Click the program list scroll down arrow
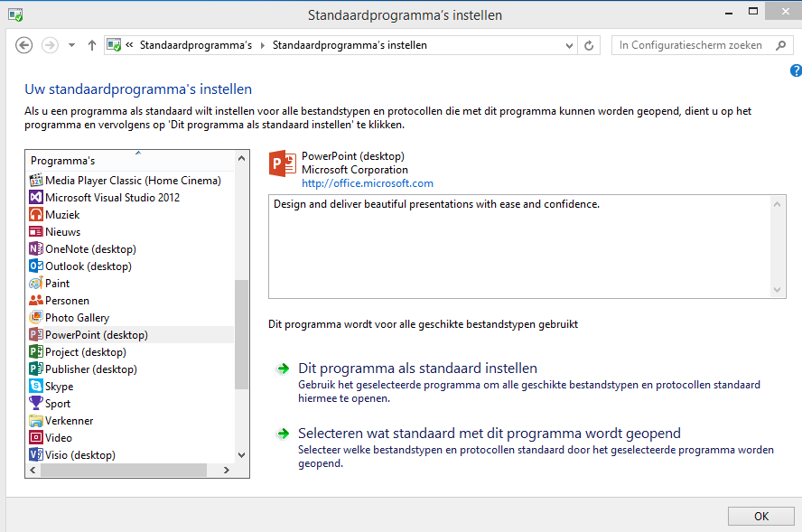The width and height of the screenshot is (802, 532). click(241, 454)
